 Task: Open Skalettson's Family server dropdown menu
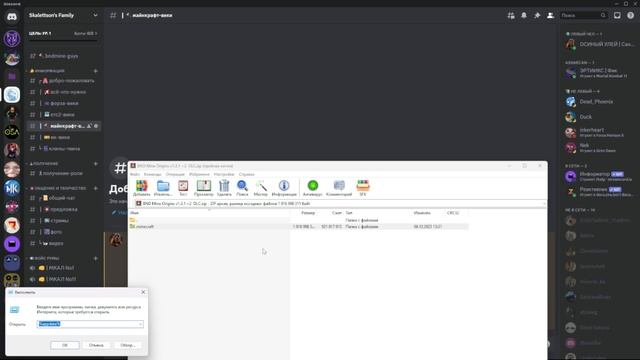pyautogui.click(x=96, y=16)
